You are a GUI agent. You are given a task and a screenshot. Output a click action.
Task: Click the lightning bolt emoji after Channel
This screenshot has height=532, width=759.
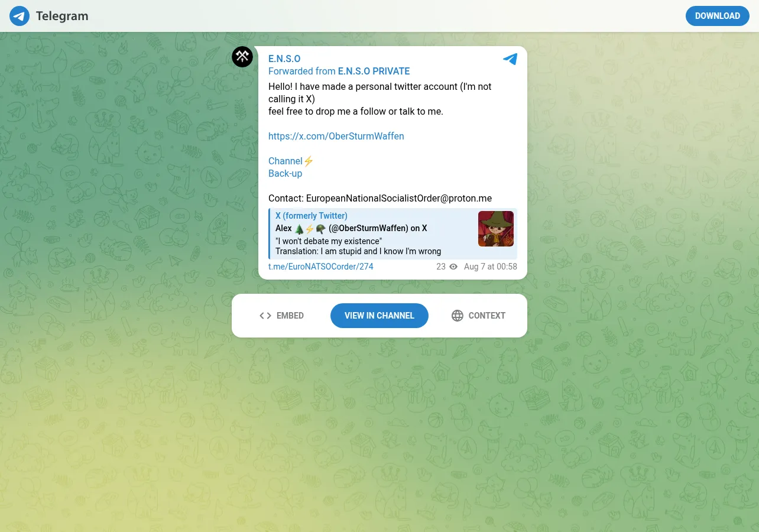point(309,161)
